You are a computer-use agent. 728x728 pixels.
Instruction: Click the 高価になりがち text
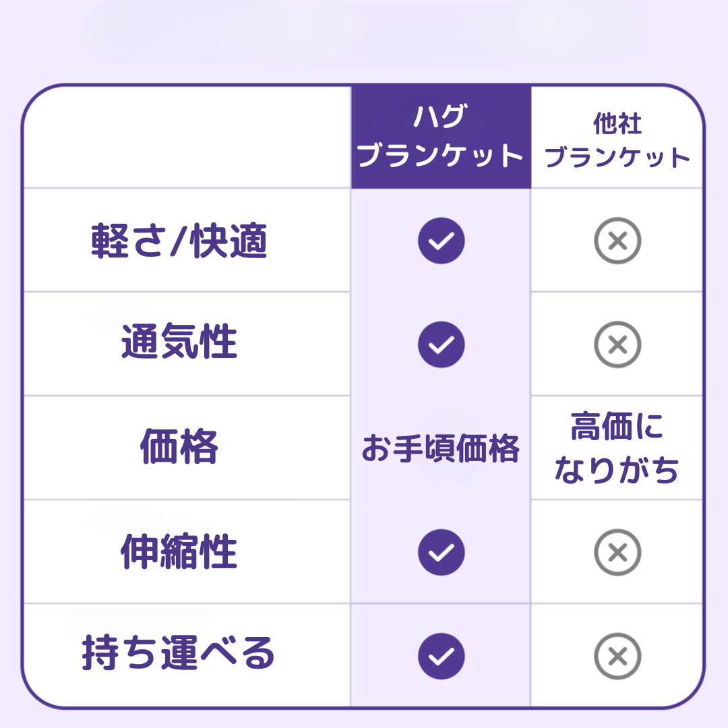coord(617,448)
